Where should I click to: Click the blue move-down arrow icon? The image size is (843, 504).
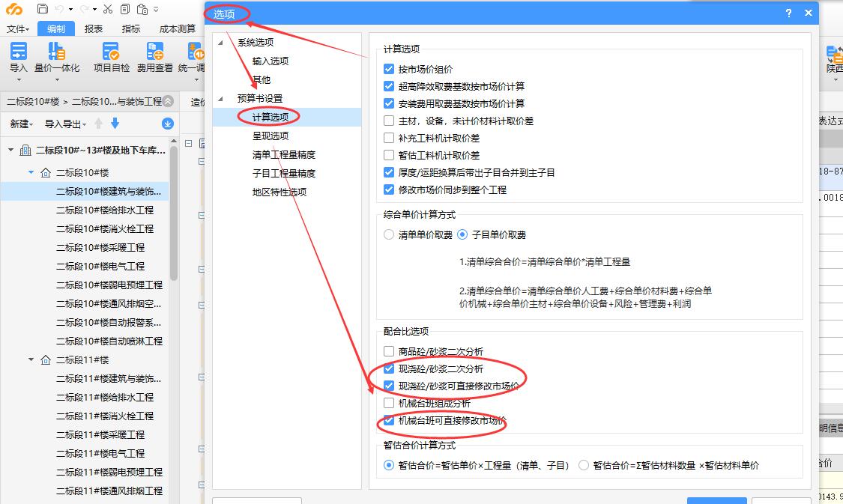pyautogui.click(x=115, y=124)
